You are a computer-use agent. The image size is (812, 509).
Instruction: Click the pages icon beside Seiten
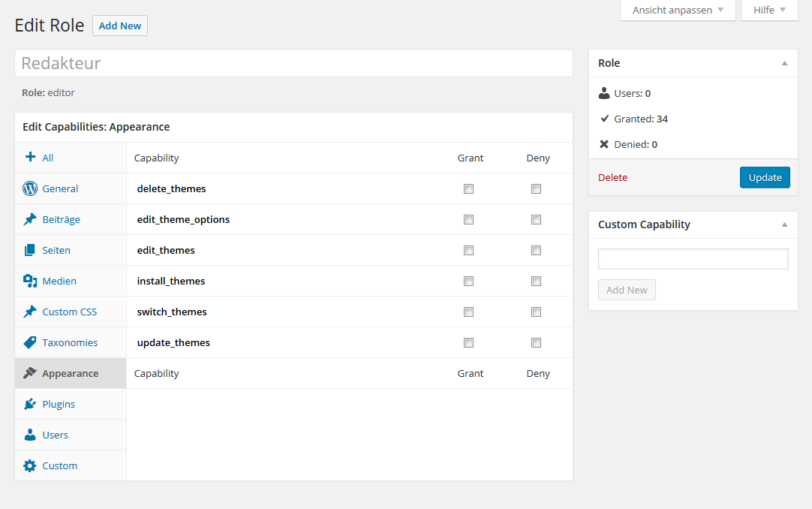pos(30,250)
